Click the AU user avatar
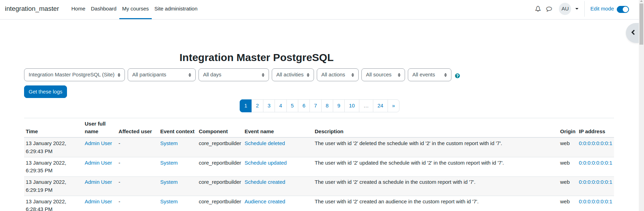This screenshot has height=211, width=644. pos(565,9)
